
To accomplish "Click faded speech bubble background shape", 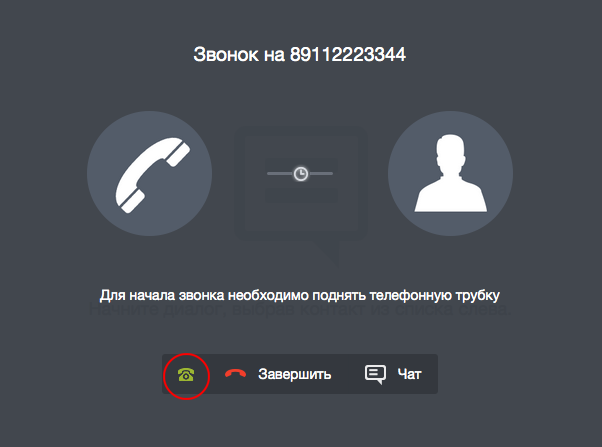I will click(x=301, y=184).
